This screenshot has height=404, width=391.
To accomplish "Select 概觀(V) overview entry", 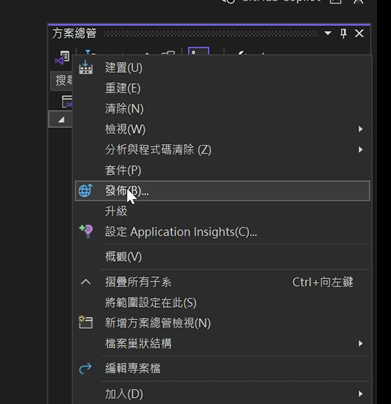I will [x=222, y=257].
